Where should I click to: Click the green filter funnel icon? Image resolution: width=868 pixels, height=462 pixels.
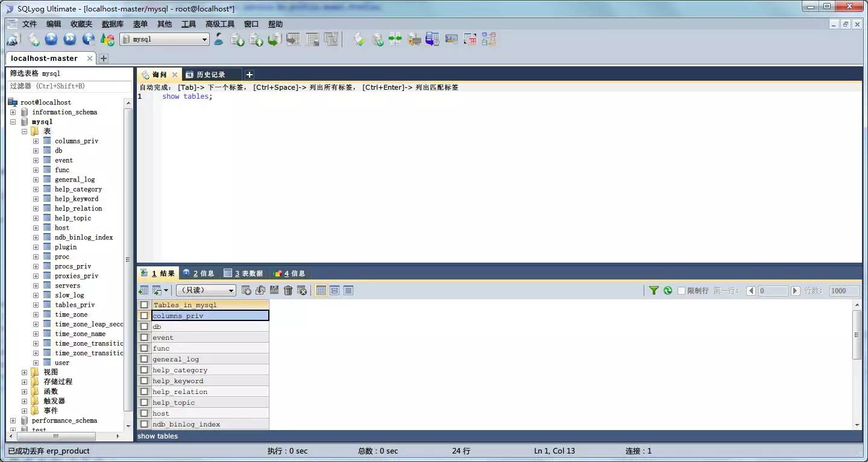pos(653,290)
